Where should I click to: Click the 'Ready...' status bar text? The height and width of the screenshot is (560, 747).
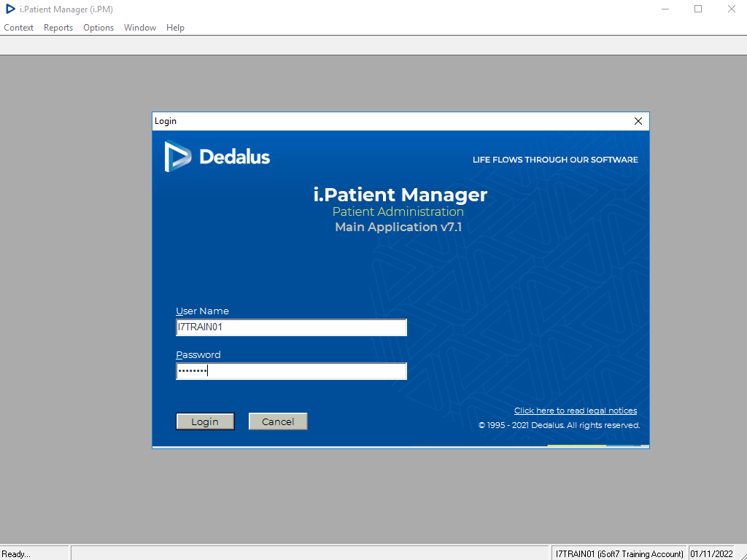[x=16, y=554]
